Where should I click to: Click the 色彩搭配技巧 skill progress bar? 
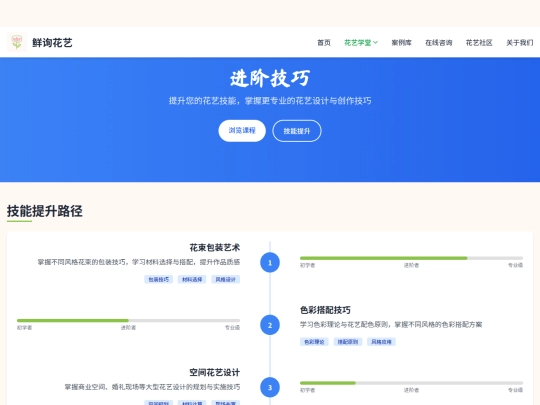click(128, 321)
